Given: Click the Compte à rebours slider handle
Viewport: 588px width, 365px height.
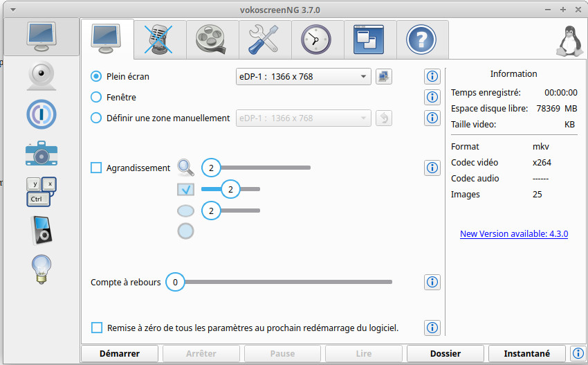Looking at the screenshot, I should 176,282.
